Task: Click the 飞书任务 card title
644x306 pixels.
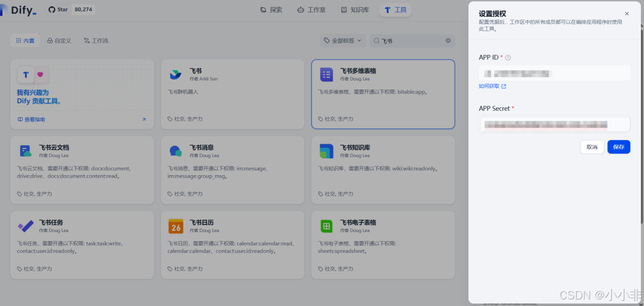Action: [51, 222]
